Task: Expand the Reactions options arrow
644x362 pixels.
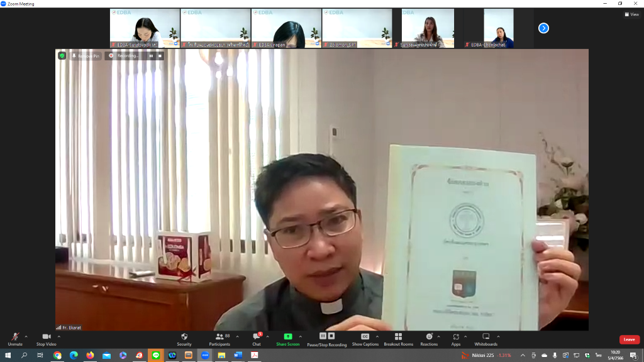Action: (438, 337)
